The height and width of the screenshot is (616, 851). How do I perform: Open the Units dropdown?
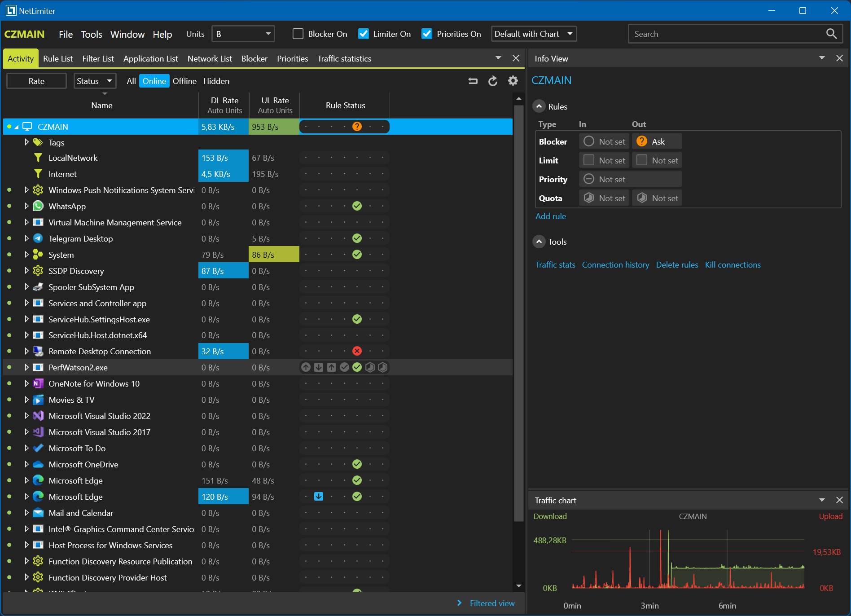click(x=243, y=34)
